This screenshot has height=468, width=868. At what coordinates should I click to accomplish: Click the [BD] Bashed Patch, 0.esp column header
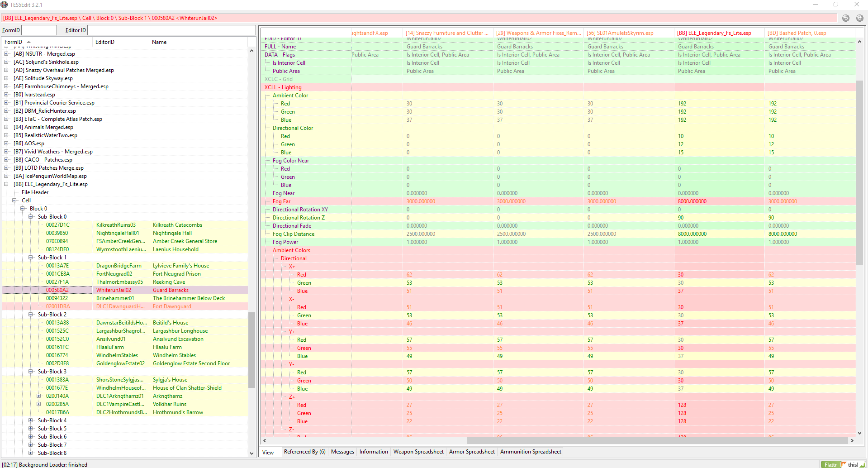[x=810, y=33]
